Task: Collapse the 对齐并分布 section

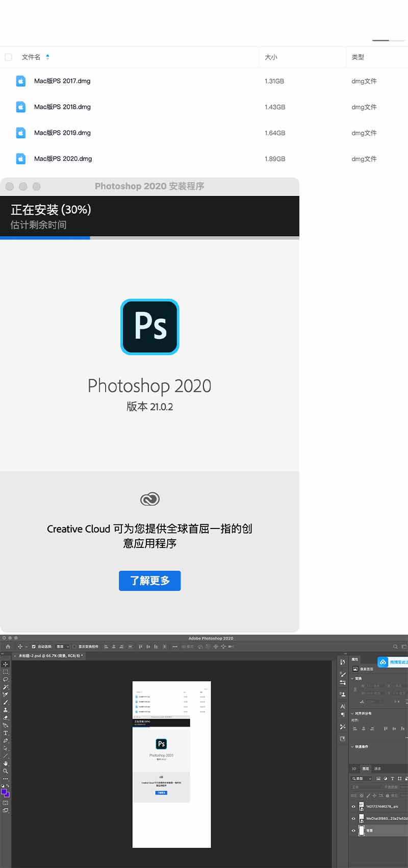Action: click(x=352, y=713)
